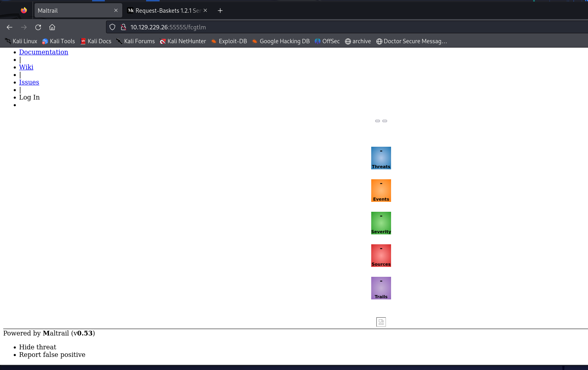Go back to the previous page

click(x=10, y=27)
